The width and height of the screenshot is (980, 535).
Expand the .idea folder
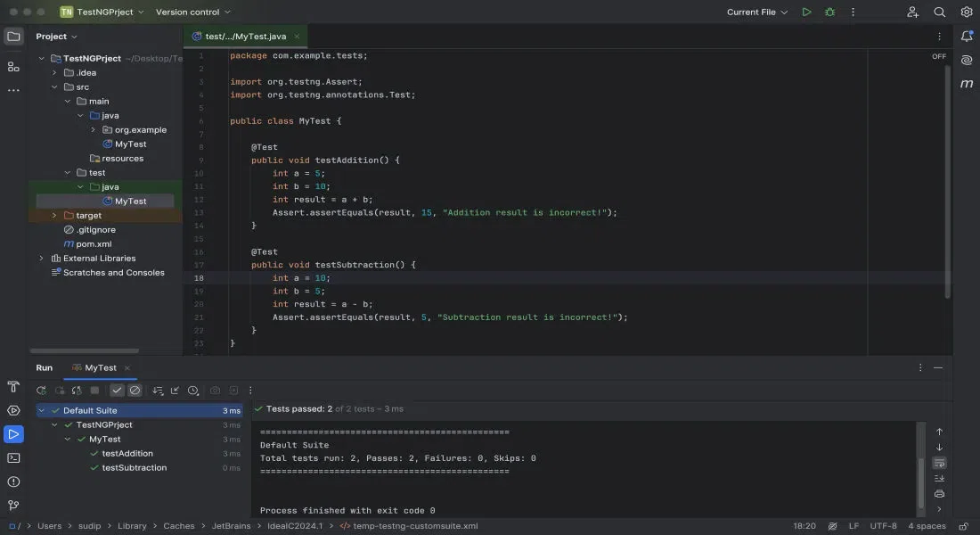tap(54, 72)
